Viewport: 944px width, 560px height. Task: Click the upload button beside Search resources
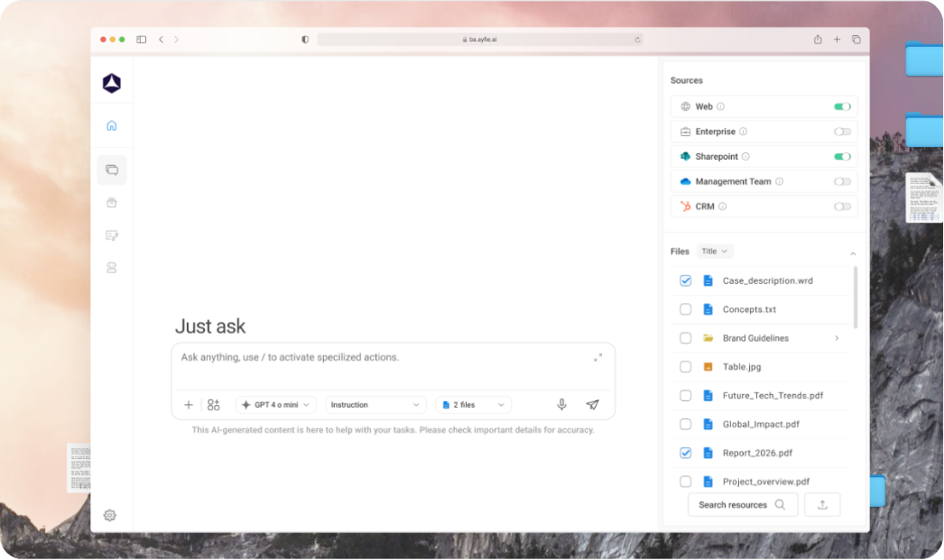click(x=822, y=505)
